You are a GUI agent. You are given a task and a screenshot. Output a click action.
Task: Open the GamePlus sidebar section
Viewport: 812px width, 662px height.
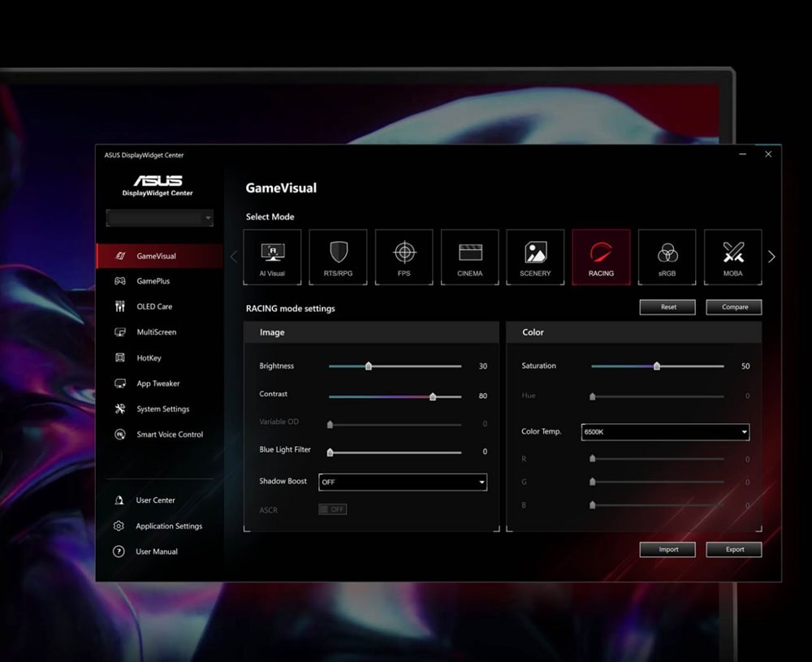coord(153,281)
